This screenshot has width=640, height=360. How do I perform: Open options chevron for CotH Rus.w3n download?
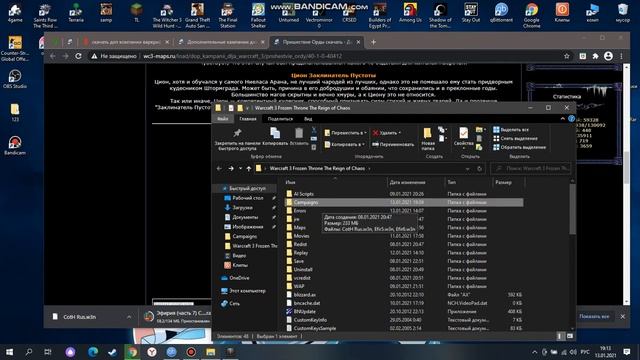click(x=129, y=317)
